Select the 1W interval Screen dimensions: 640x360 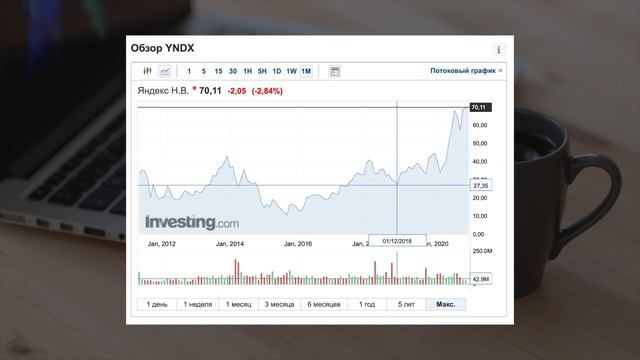click(x=291, y=71)
